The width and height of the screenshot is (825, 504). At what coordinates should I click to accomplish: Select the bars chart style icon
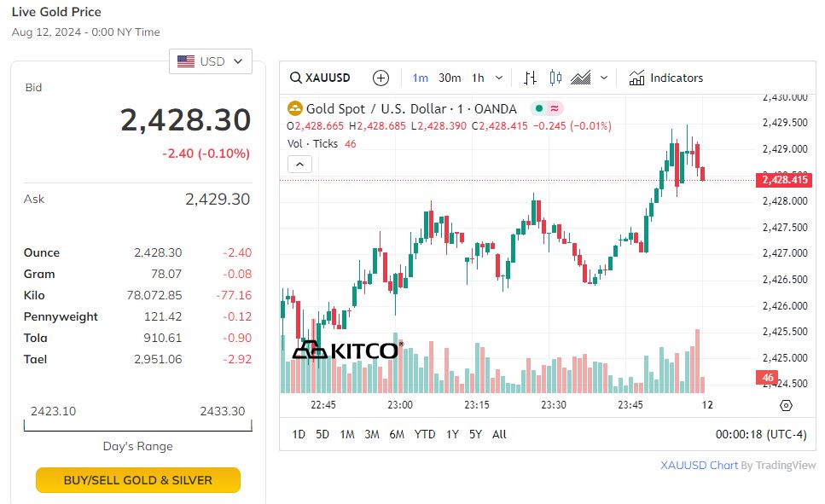(x=530, y=78)
